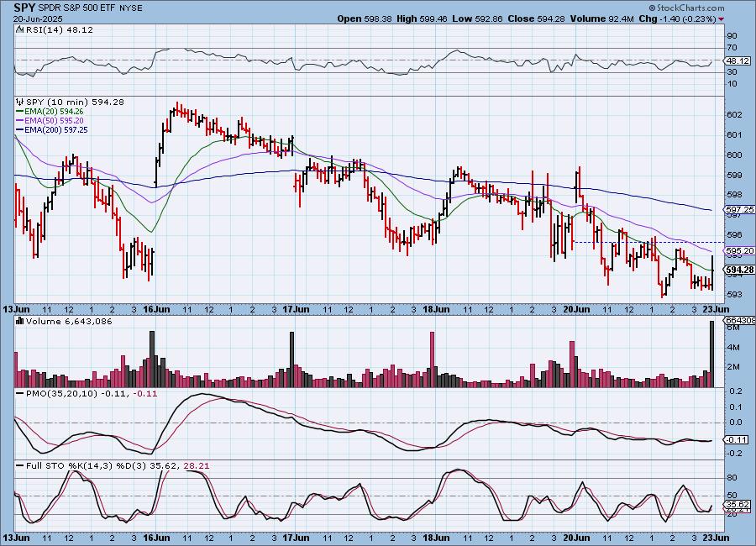Screen dimensions: 756x546
Task: Select the green EMA(20) legend line swatch
Action: coord(20,112)
